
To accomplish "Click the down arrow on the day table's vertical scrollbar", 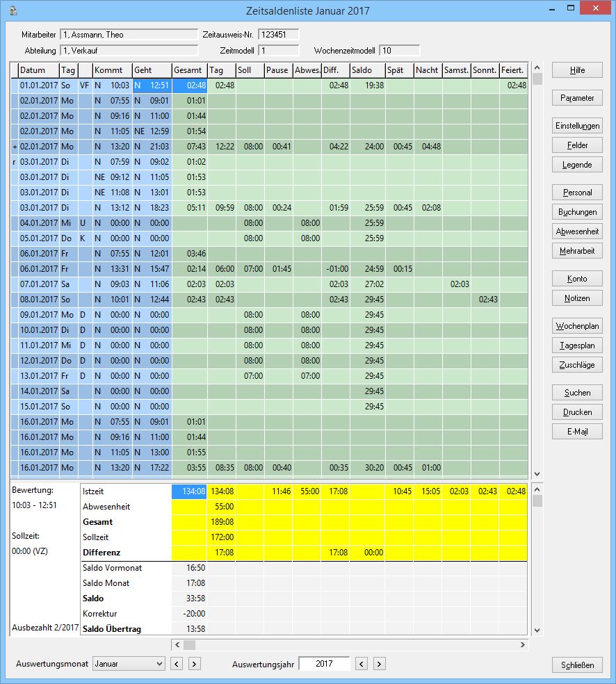I will coord(537,474).
